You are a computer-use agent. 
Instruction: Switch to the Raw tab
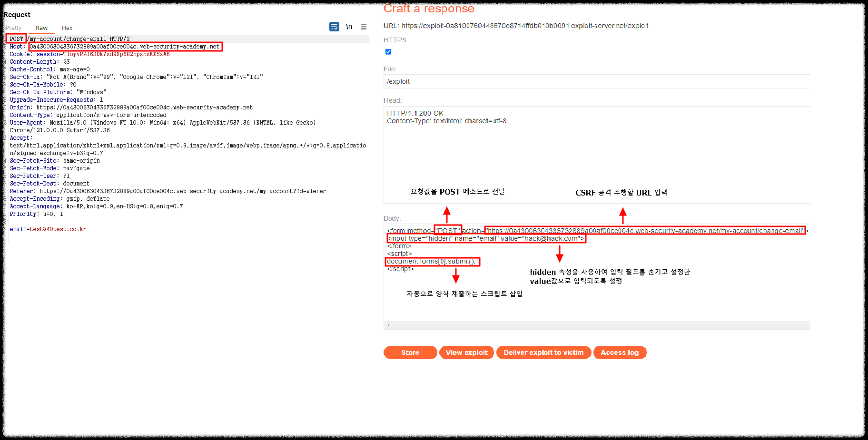[x=42, y=28]
